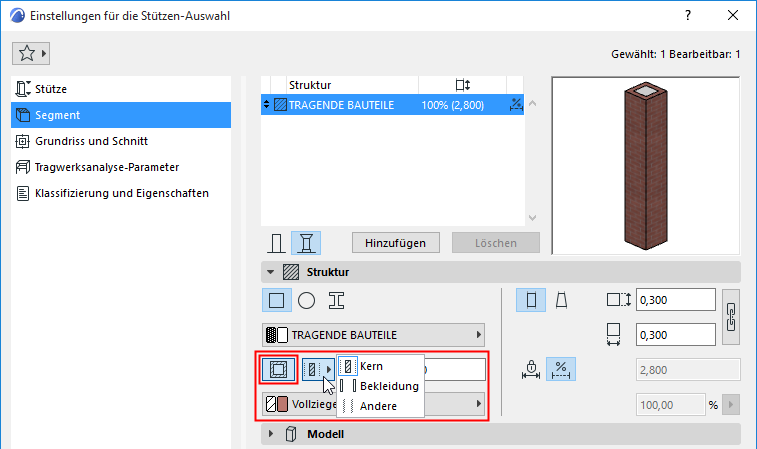
Task: Click the cross-section width dimension icon
Action: coord(614,335)
